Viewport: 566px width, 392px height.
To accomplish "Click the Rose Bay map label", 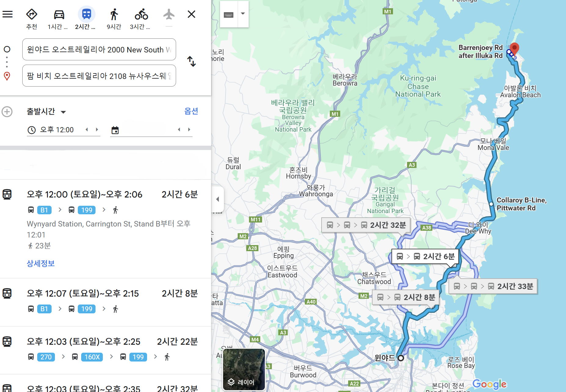I will click(x=461, y=362).
